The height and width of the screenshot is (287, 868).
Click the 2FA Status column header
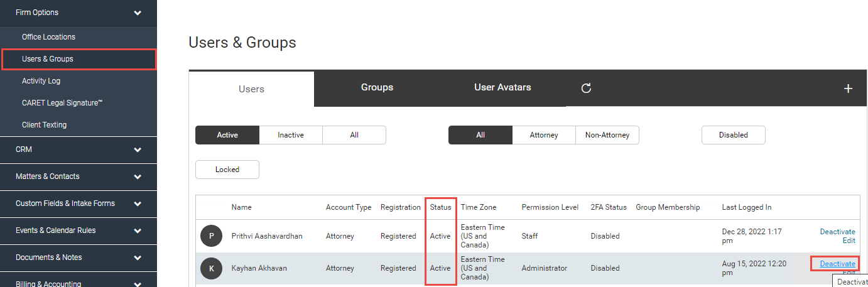609,207
